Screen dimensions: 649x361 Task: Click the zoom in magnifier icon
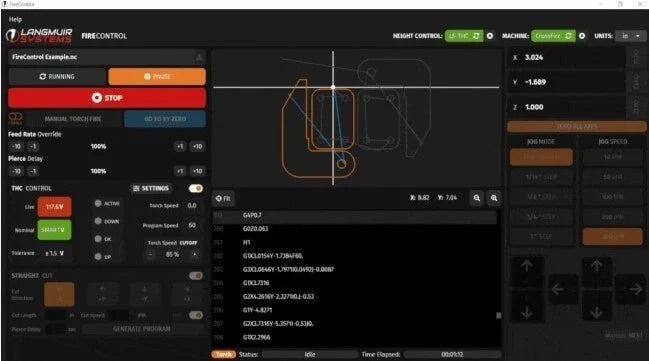click(x=494, y=198)
